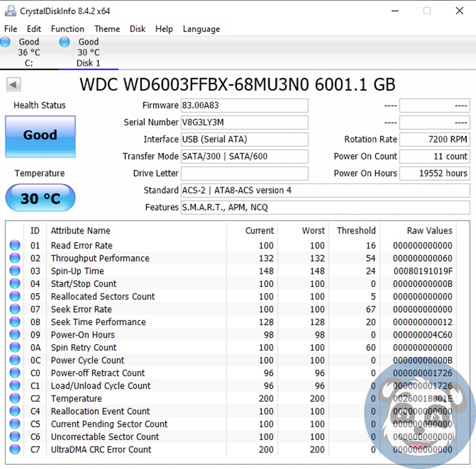Click status orb of Load/Unload Cycle Count row
Viewport: 476px width, 469px height.
coord(15,385)
